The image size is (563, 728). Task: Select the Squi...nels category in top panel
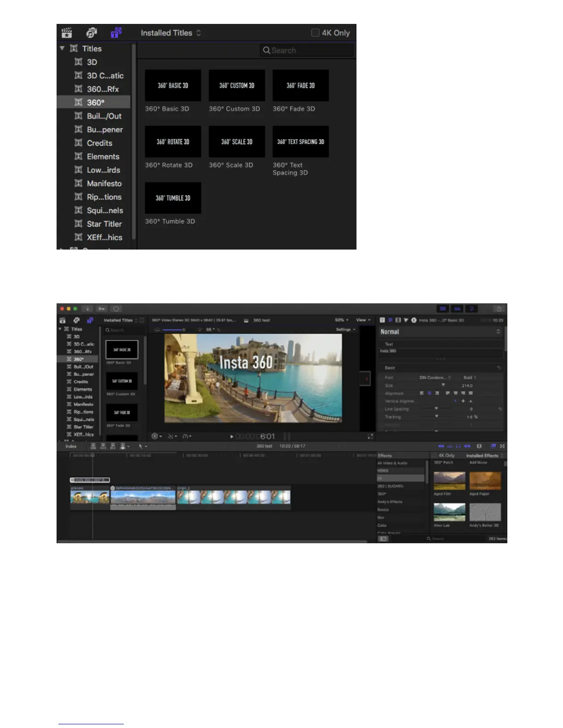point(93,210)
